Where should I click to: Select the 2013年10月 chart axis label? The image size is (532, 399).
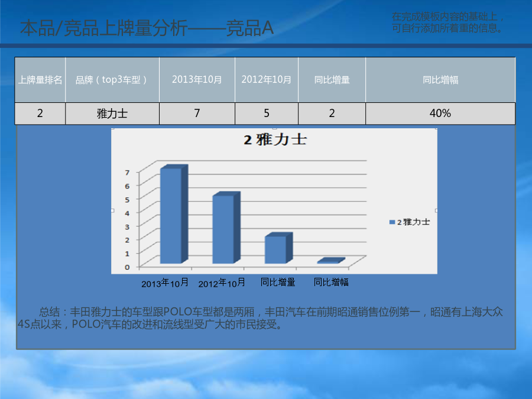(x=164, y=283)
